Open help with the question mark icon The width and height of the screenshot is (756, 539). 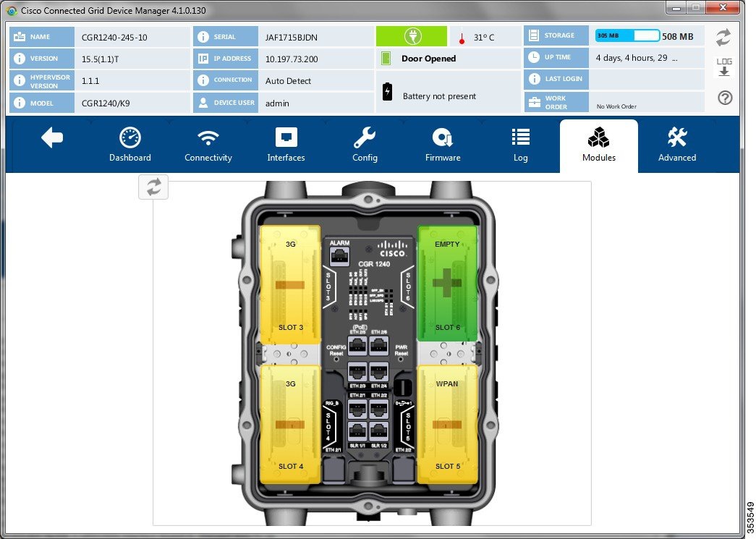[725, 98]
